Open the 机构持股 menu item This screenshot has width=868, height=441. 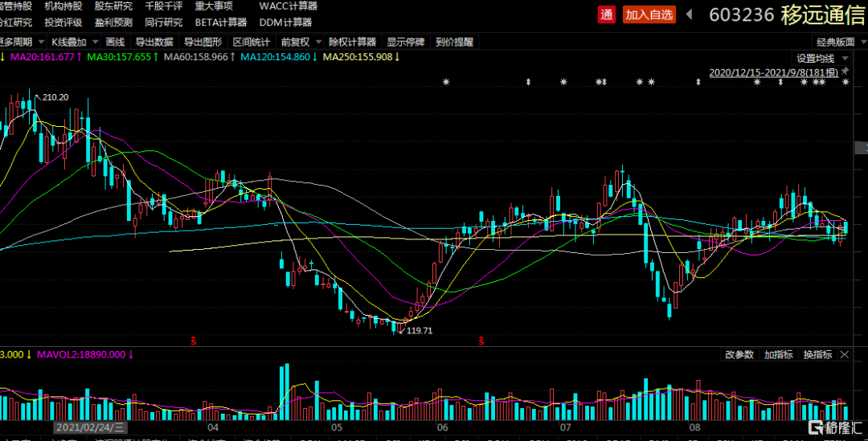63,6
